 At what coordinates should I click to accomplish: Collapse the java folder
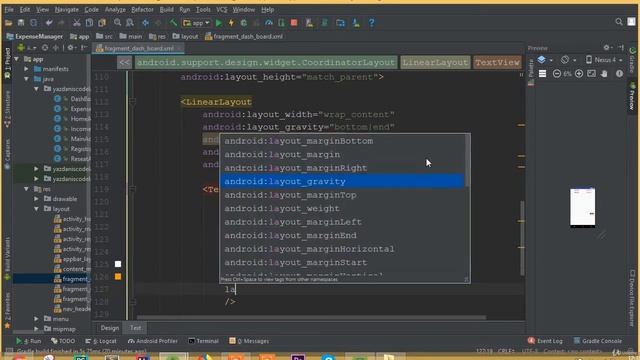27,79
